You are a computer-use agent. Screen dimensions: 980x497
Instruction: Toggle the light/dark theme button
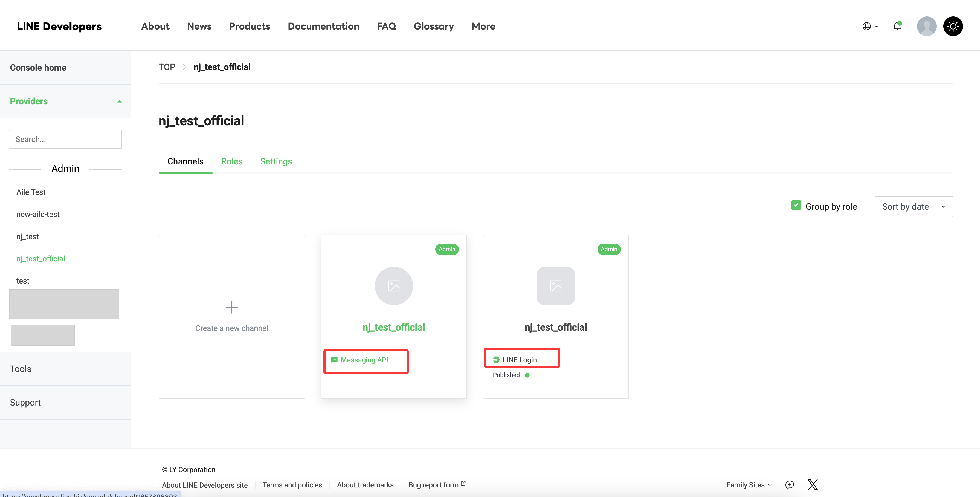(x=953, y=26)
